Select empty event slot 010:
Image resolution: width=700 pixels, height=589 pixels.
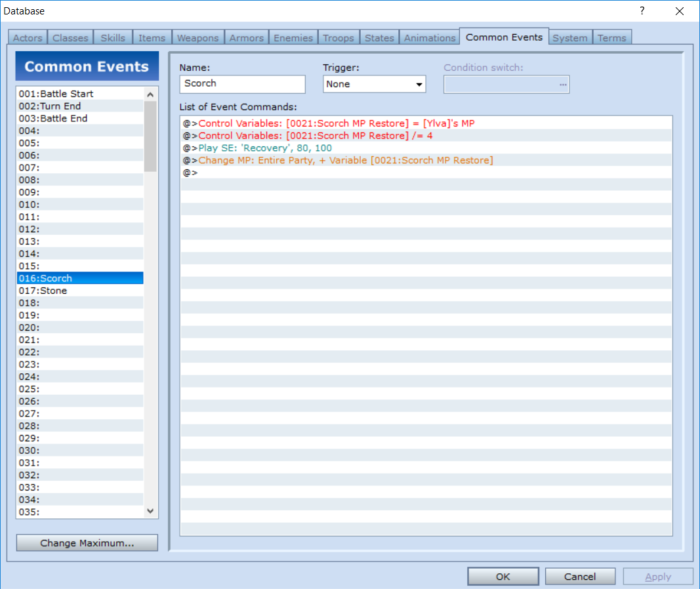click(80, 205)
